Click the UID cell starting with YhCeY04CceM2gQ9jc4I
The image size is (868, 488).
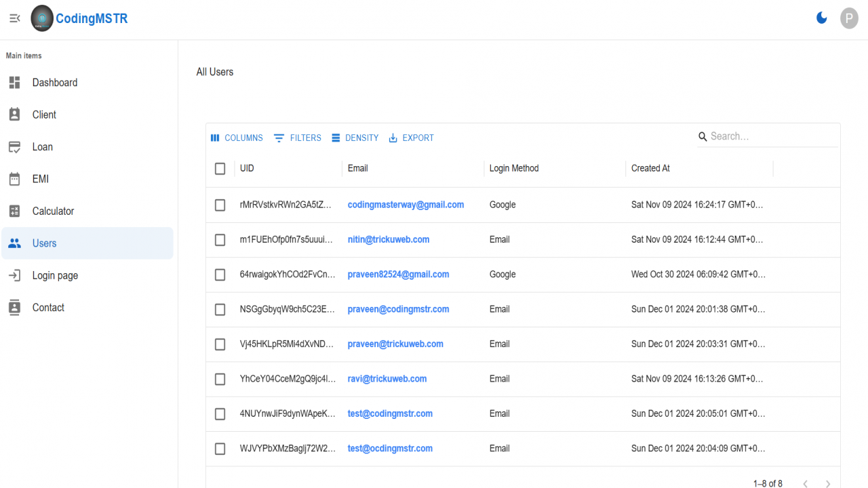click(x=288, y=379)
